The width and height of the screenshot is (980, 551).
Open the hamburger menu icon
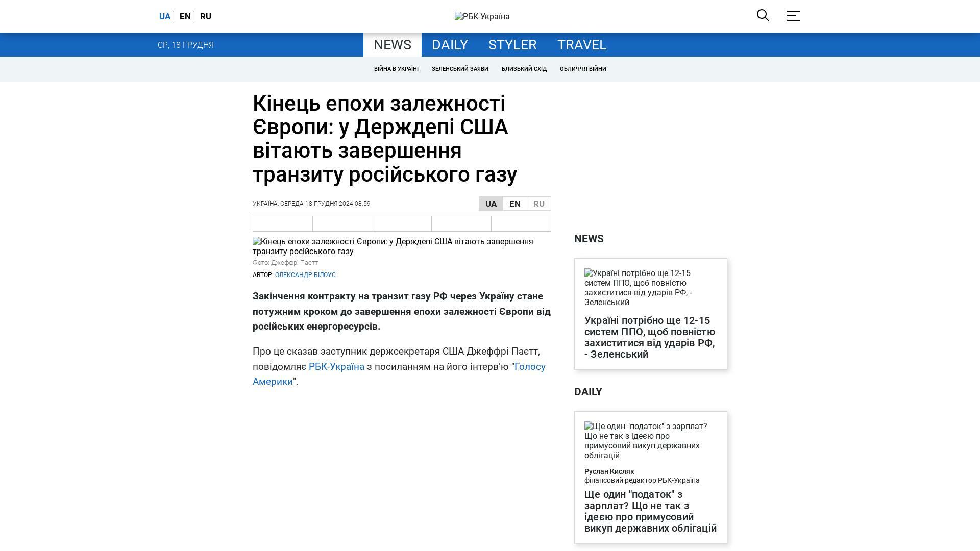(x=793, y=16)
